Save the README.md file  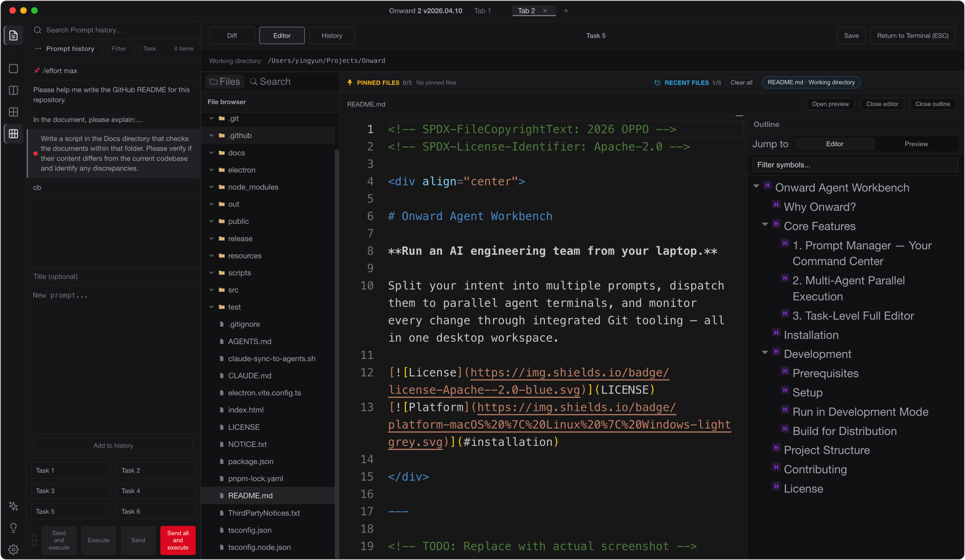click(x=851, y=35)
